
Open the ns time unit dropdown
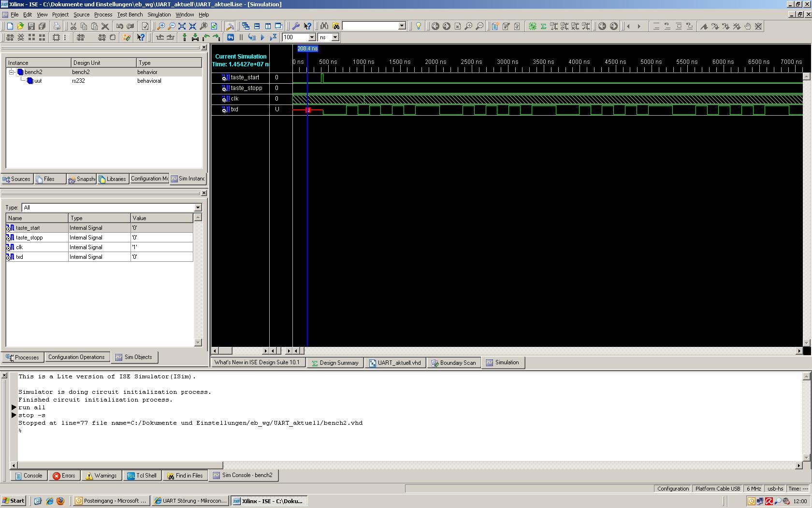(335, 37)
